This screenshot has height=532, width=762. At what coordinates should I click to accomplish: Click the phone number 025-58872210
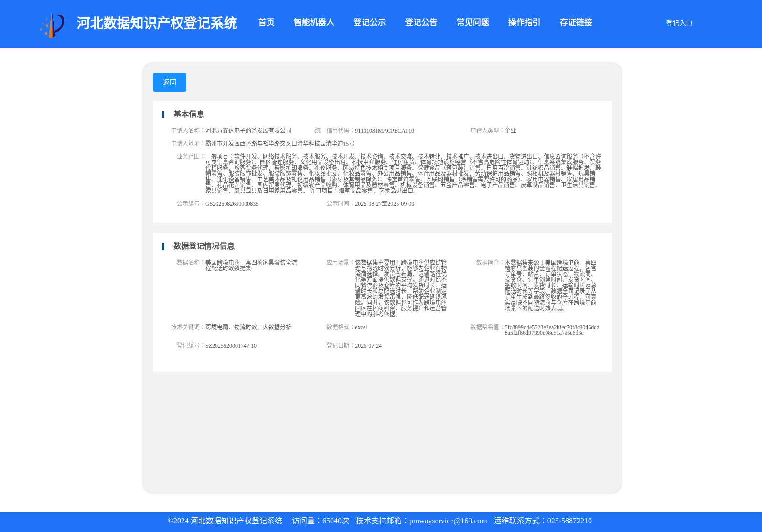pyautogui.click(x=569, y=521)
